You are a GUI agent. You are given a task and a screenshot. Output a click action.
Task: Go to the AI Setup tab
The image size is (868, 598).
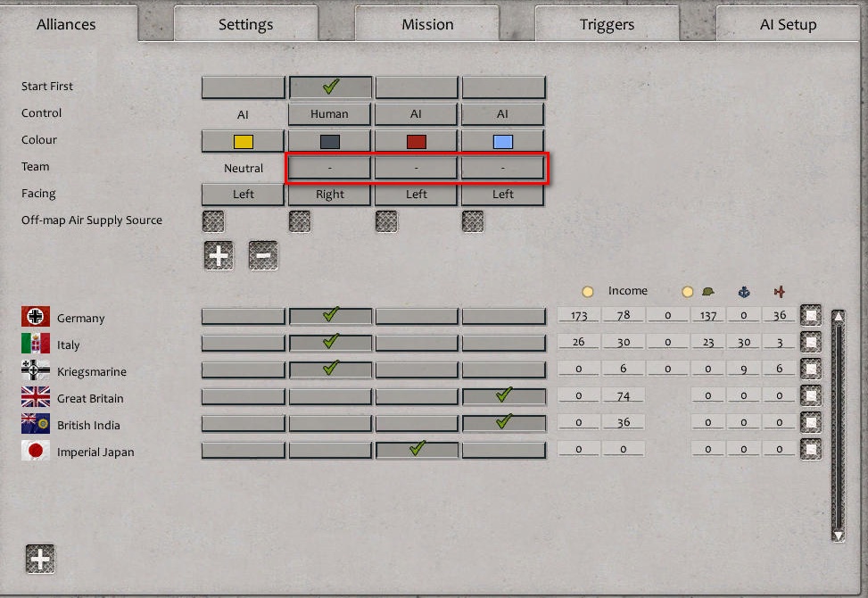click(x=788, y=24)
